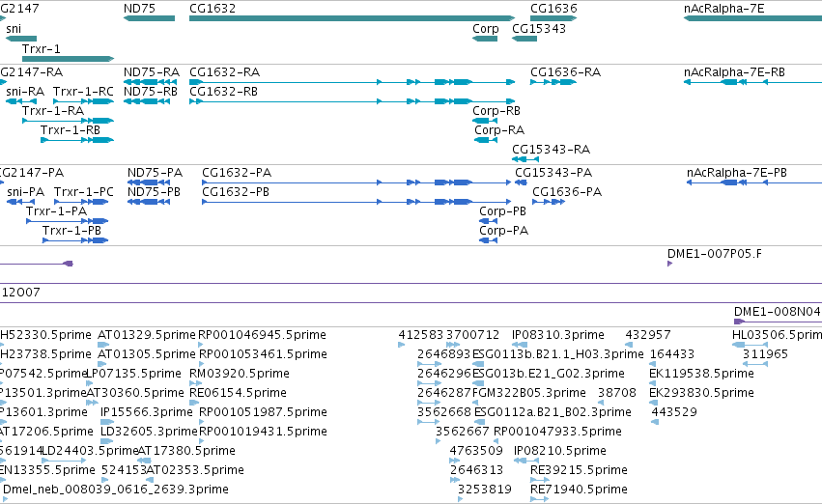Click CG15343-RA transcript

[525, 159]
